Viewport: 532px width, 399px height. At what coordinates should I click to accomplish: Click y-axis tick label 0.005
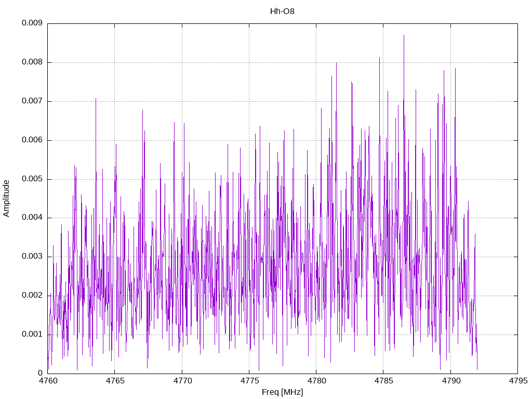tap(32, 179)
